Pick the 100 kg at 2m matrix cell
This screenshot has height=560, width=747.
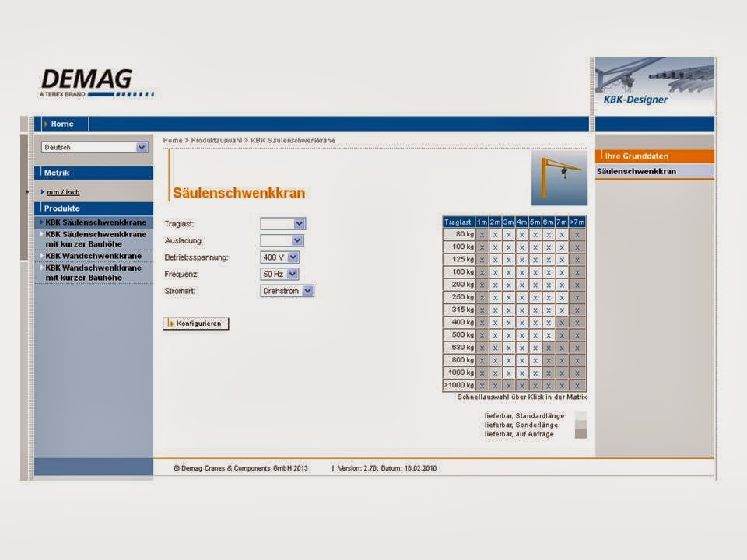coord(495,247)
